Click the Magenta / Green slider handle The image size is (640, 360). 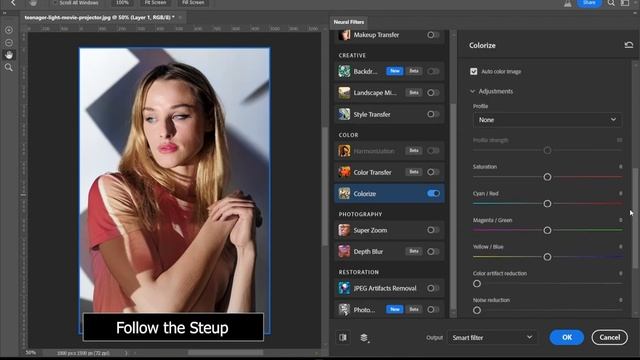pyautogui.click(x=547, y=231)
